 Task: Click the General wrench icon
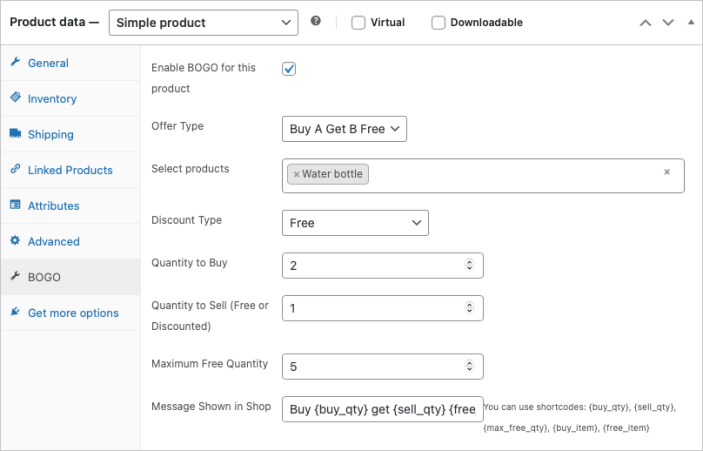coord(15,63)
